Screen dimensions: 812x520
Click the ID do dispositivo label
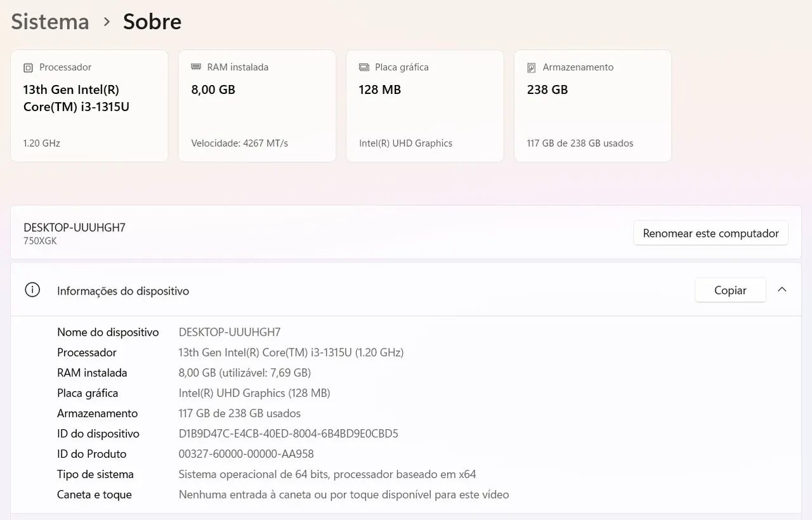click(98, 434)
